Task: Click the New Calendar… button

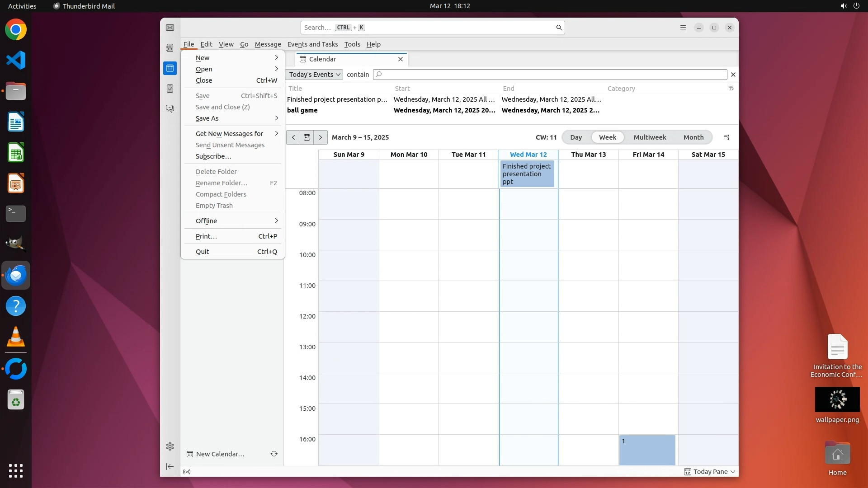Action: click(220, 454)
